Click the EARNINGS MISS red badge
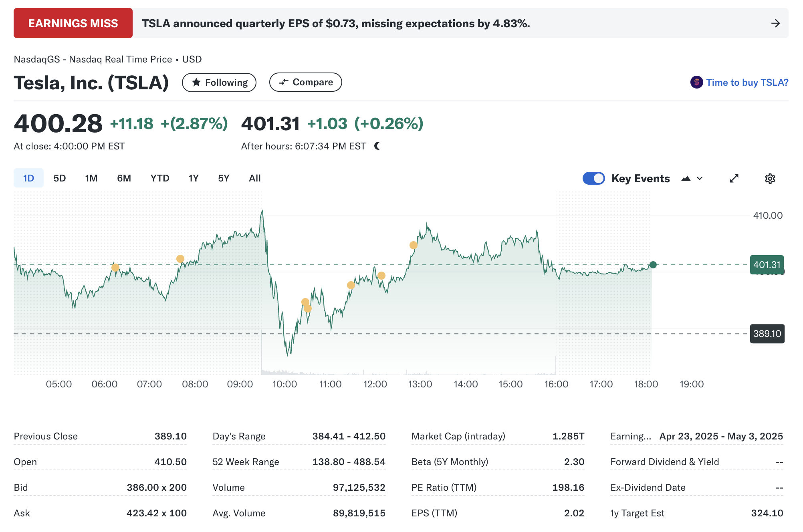Image resolution: width=803 pixels, height=532 pixels. (73, 23)
